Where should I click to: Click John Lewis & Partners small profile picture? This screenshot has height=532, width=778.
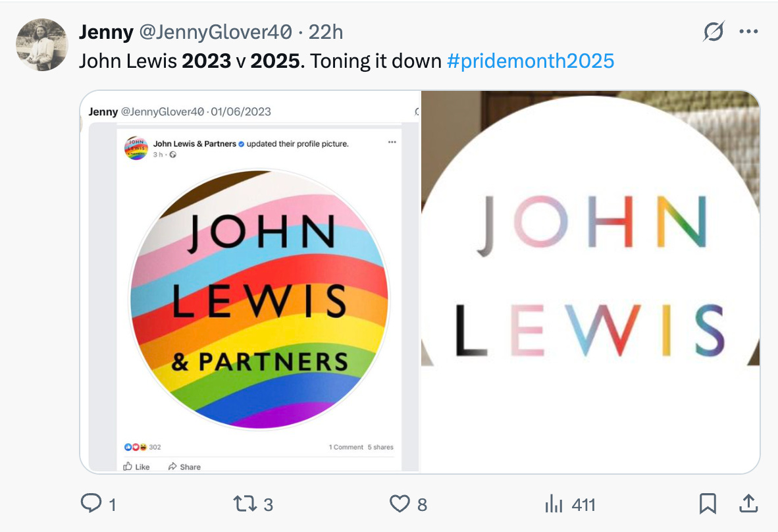136,148
